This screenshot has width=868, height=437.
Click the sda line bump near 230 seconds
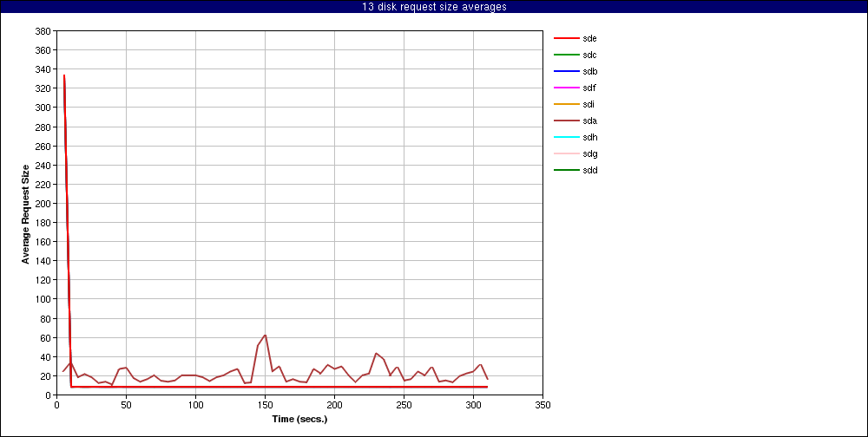click(x=377, y=354)
